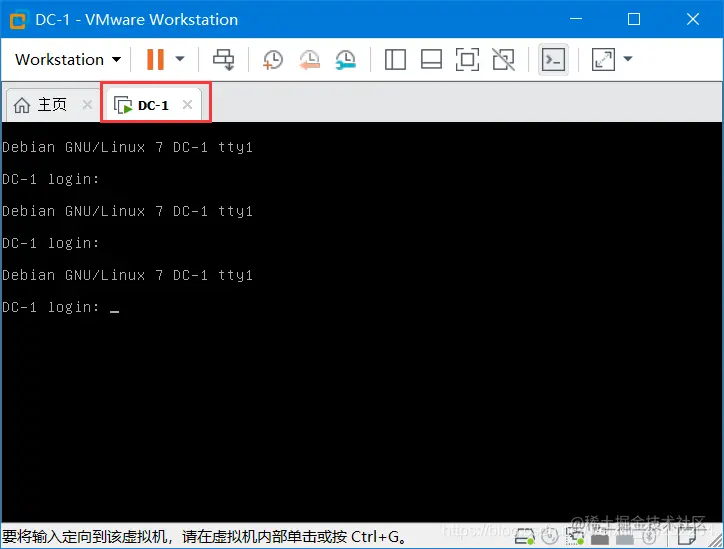
Task: Toggle the thumbnail bar view
Action: pos(431,60)
